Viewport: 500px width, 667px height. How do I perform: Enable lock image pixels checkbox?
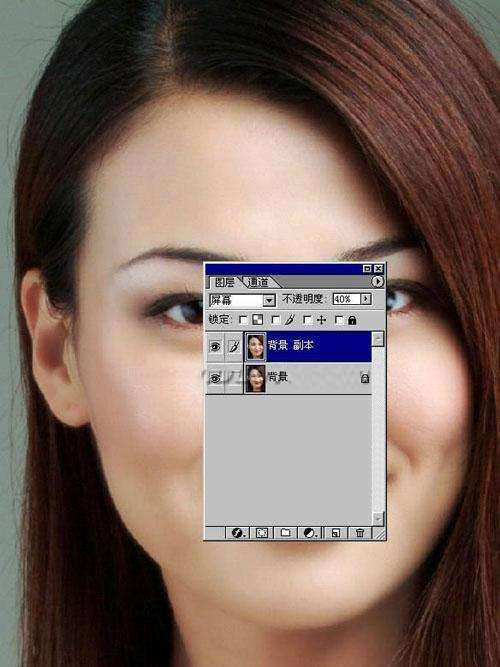click(x=276, y=320)
